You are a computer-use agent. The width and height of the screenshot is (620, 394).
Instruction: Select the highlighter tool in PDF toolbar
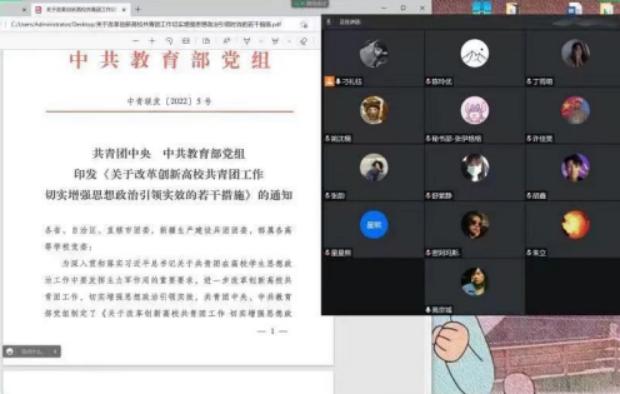[x=275, y=41]
